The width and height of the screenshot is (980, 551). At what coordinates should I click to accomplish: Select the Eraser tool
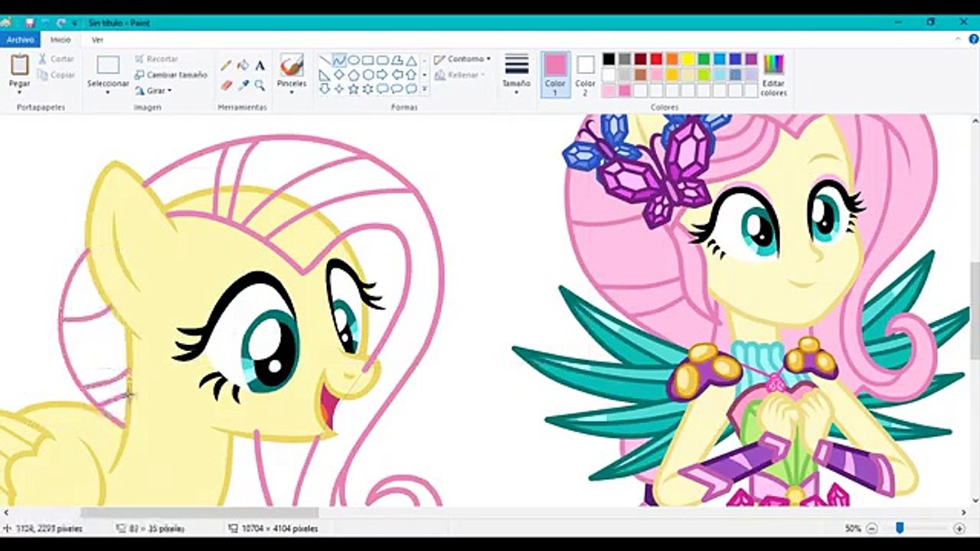click(x=227, y=85)
